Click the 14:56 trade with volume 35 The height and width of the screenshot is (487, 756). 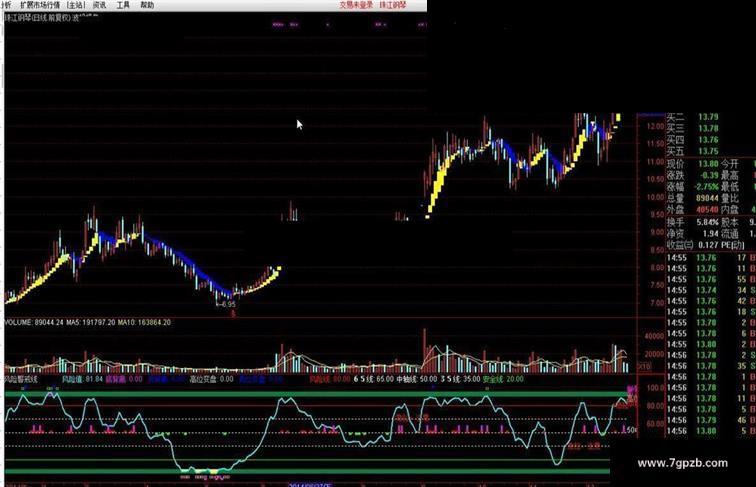coord(711,366)
